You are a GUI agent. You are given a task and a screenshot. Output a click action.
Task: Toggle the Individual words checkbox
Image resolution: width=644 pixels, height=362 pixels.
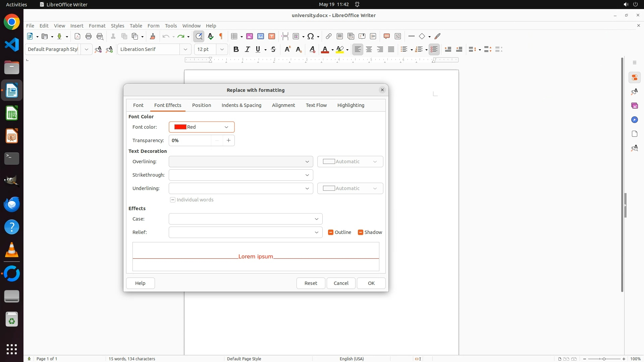pos(173,200)
